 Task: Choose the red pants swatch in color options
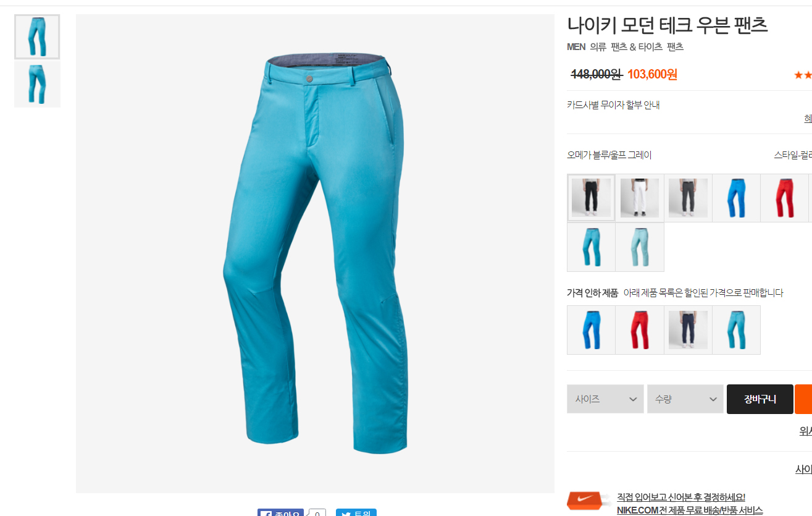point(784,198)
